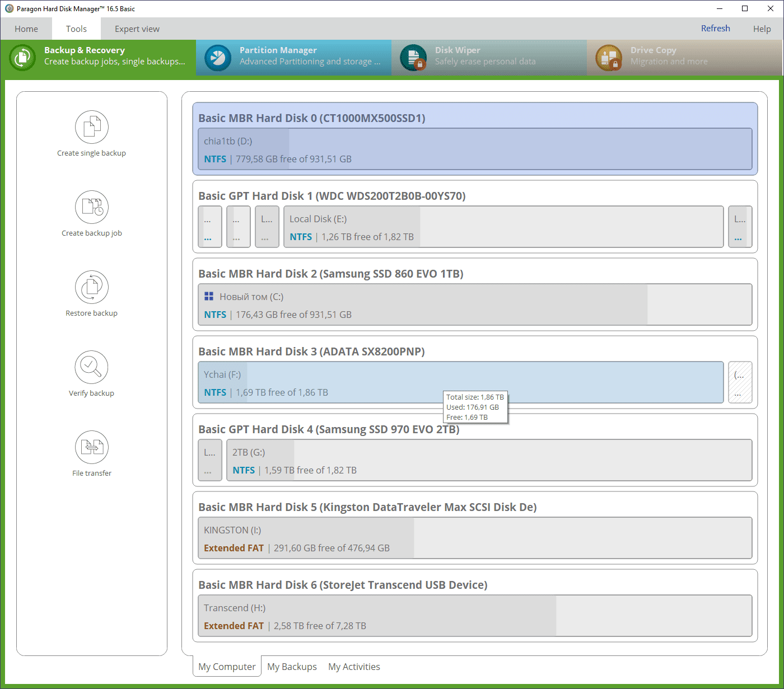Click the 'Used: 176,91 GB' tooltip line
Image resolution: width=784 pixels, height=689 pixels.
(473, 407)
